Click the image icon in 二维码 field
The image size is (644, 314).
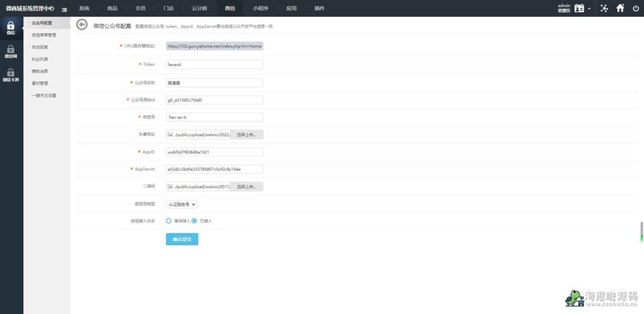pyautogui.click(x=170, y=187)
